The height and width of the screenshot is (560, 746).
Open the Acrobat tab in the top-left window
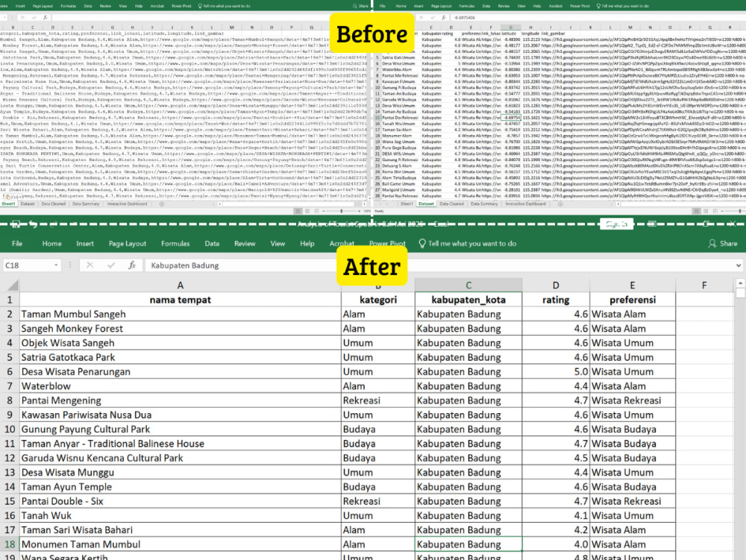tap(157, 6)
